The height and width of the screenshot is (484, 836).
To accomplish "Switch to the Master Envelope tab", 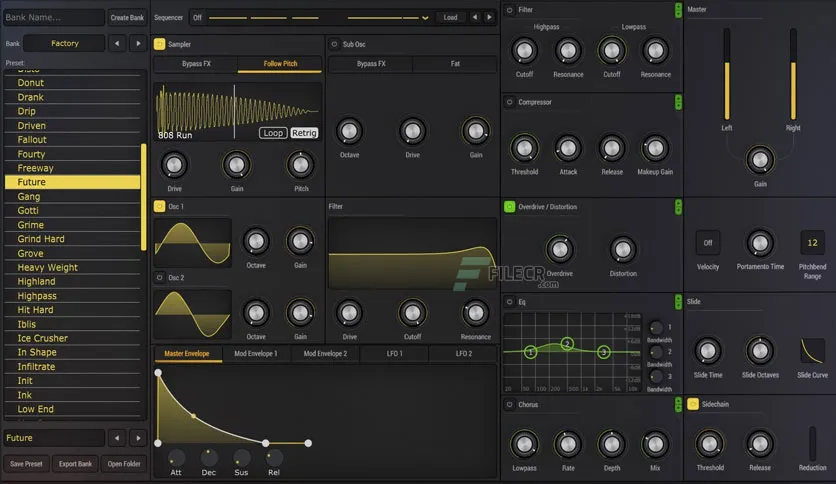I will pos(187,354).
